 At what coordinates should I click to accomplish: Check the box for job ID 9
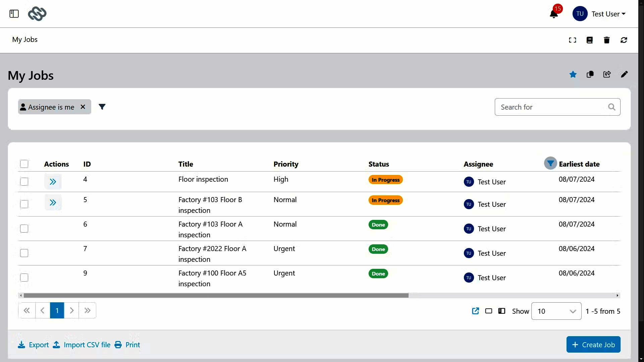click(x=24, y=278)
